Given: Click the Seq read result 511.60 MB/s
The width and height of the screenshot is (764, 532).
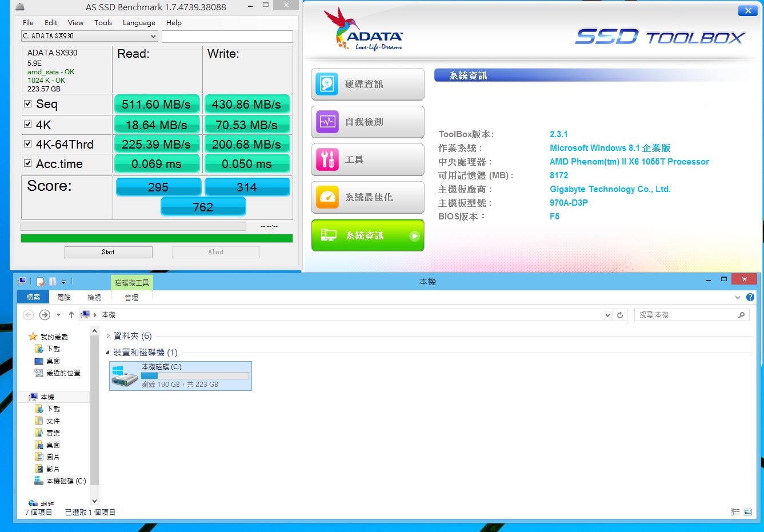Looking at the screenshot, I should click(x=156, y=104).
